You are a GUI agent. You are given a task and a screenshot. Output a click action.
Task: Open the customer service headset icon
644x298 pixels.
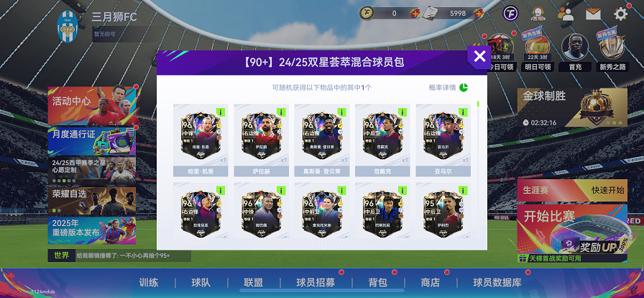[538, 14]
